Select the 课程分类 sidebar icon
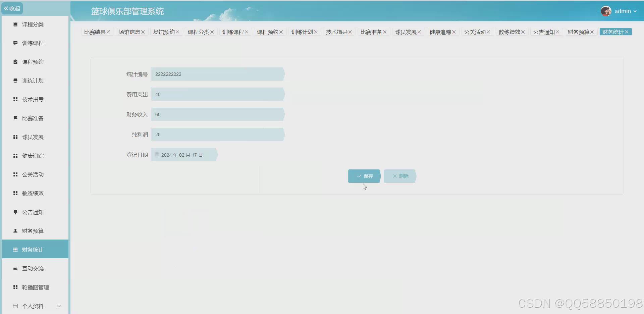 tap(15, 24)
